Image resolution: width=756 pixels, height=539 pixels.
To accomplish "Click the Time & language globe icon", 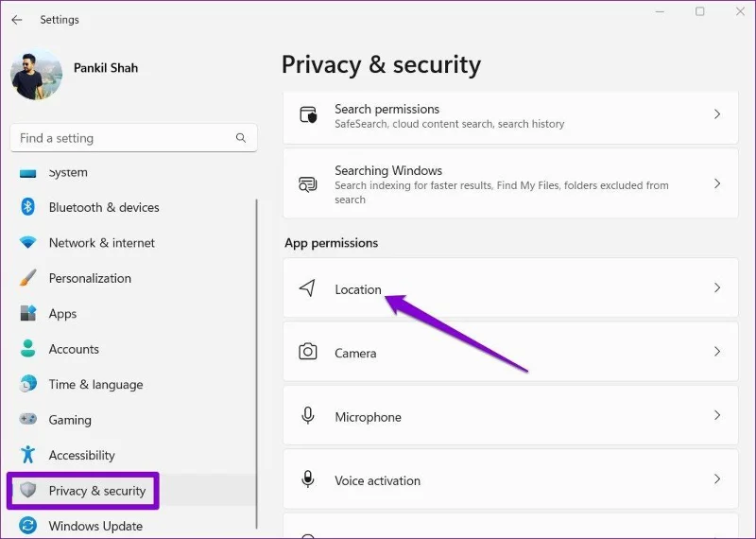I will pos(28,384).
